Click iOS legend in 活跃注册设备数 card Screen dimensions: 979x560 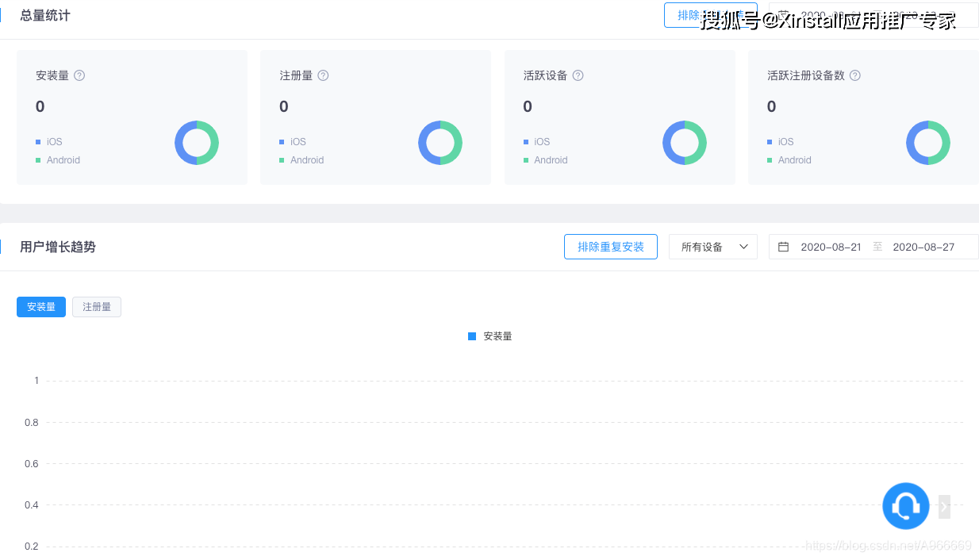[781, 142]
